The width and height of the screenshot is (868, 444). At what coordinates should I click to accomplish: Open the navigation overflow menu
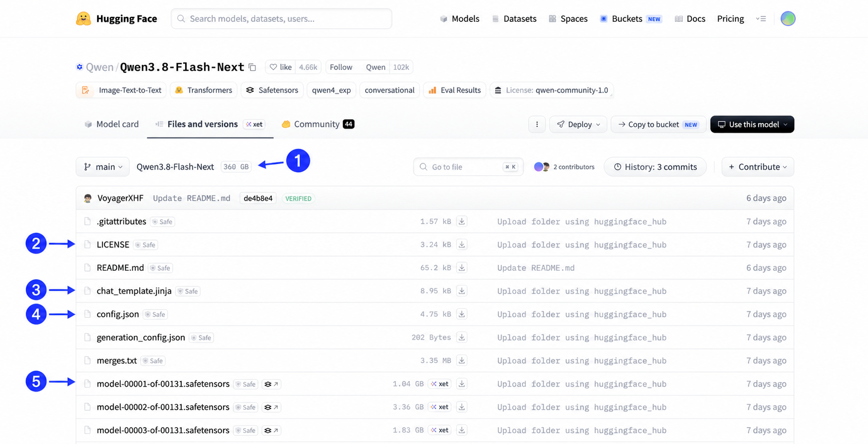tap(761, 19)
